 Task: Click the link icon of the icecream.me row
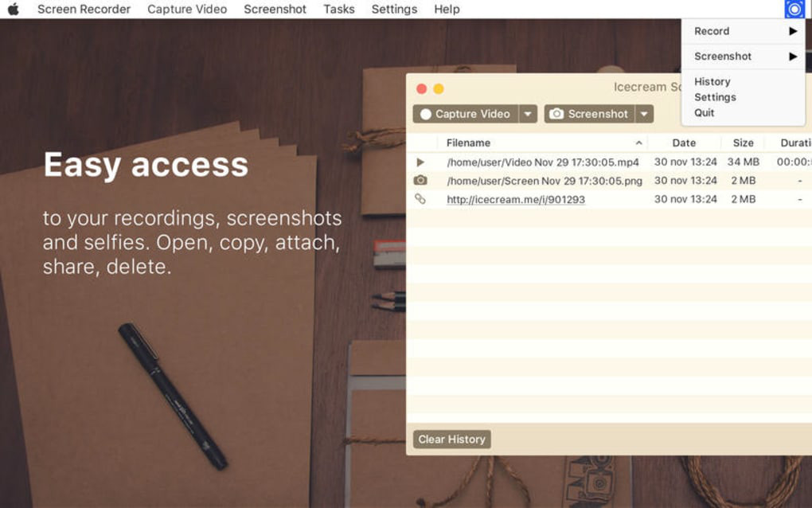tap(420, 199)
